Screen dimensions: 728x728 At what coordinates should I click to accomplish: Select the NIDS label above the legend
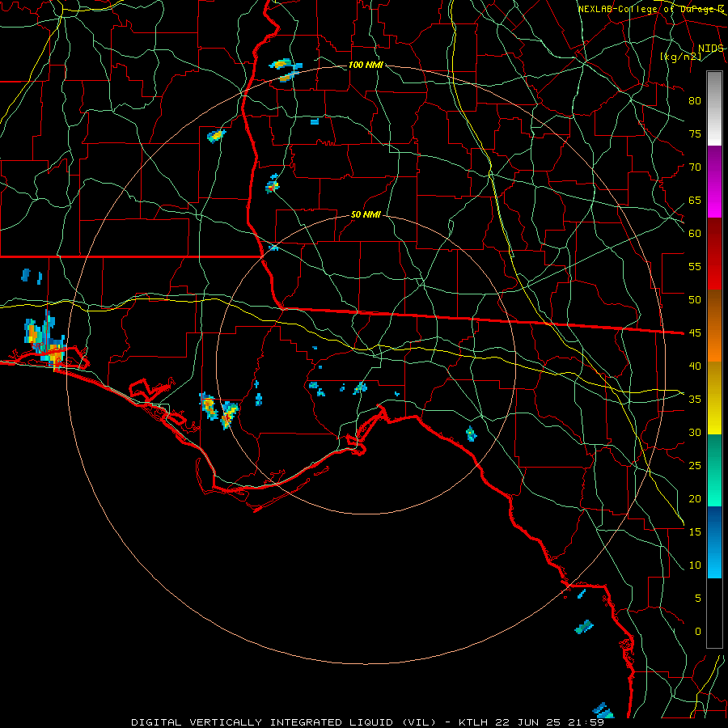[710, 49]
